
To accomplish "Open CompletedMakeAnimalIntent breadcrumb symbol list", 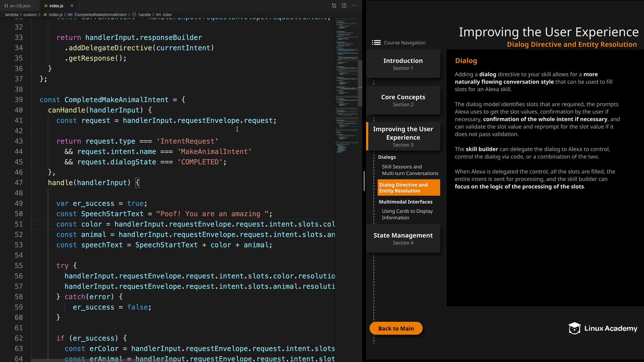I will (x=100, y=15).
